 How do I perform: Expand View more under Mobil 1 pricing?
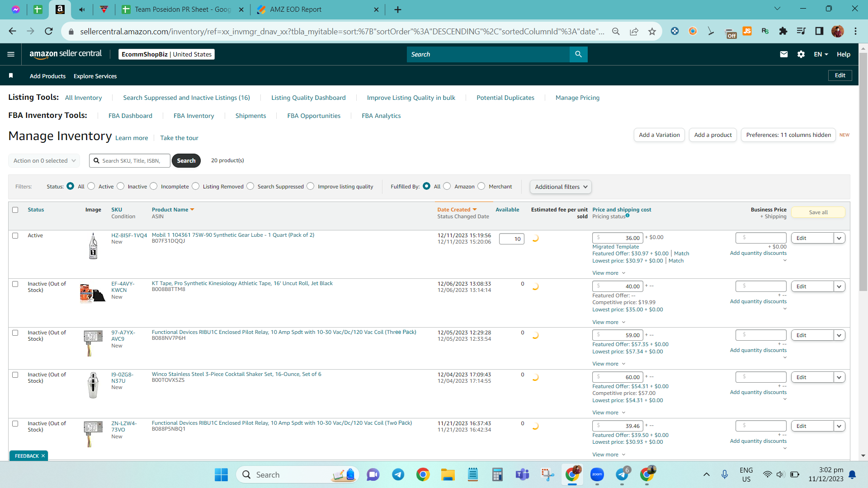(609, 273)
